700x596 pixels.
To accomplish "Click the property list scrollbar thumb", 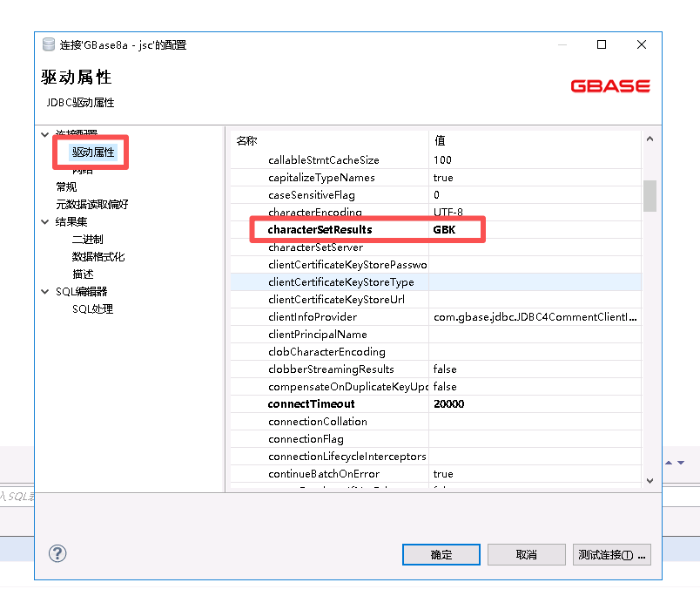I will pos(650,196).
